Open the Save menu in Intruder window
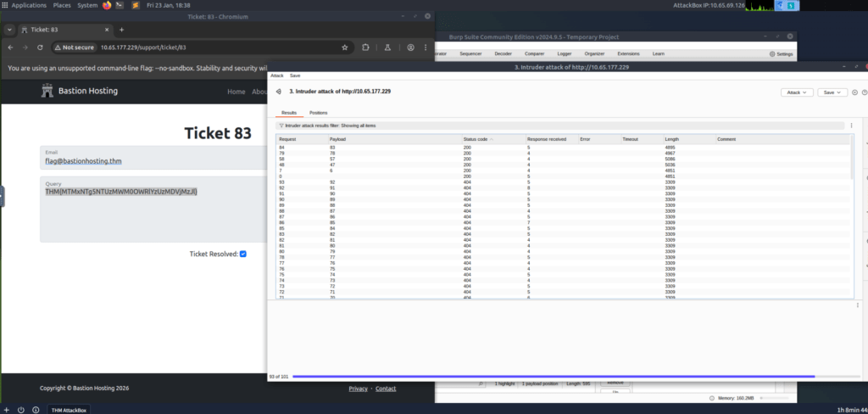 pyautogui.click(x=295, y=76)
